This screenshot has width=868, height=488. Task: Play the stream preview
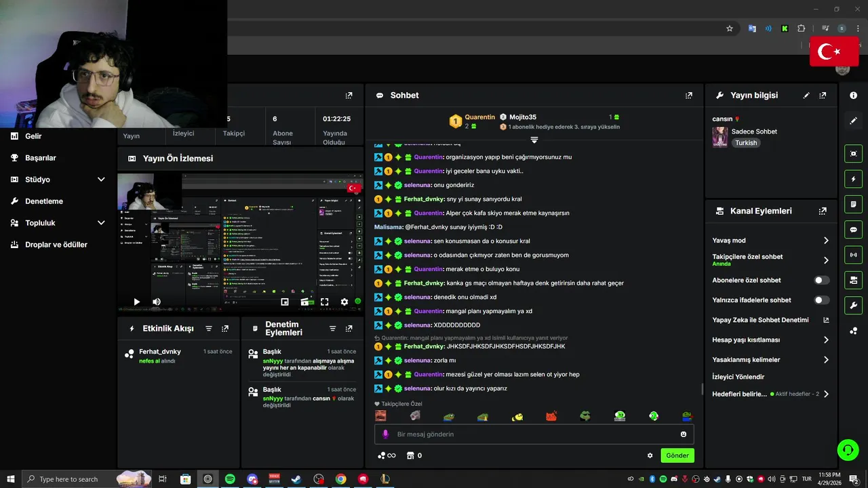click(x=136, y=302)
